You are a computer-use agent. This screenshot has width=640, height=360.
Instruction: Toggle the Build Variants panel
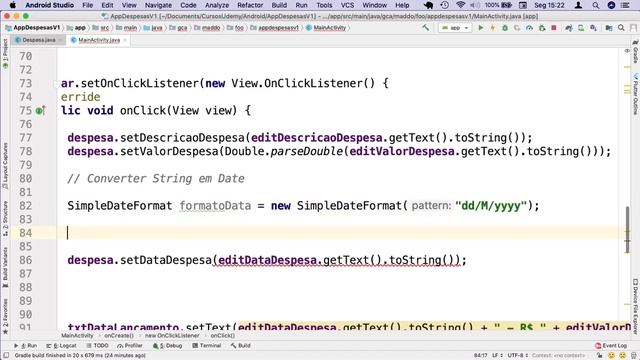click(5, 267)
